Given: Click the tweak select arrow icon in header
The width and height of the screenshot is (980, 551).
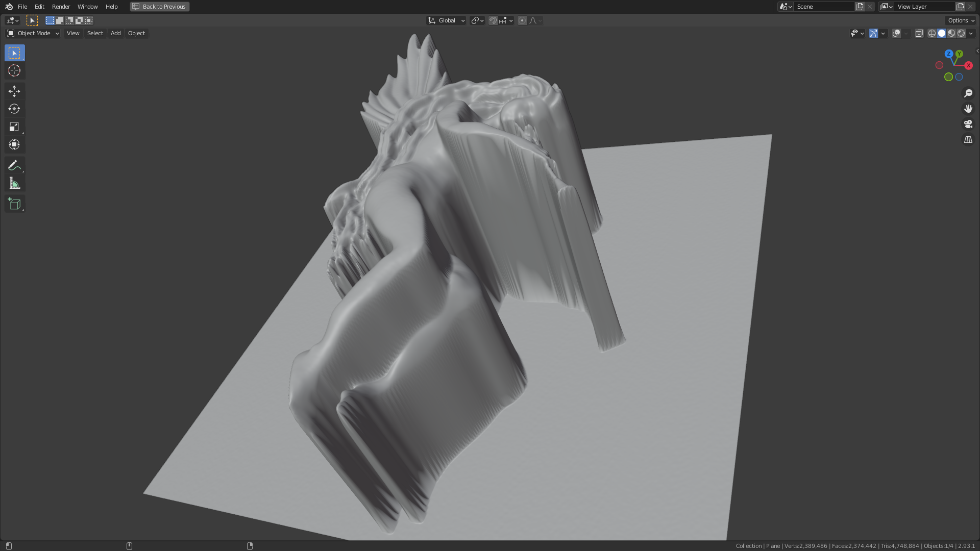Looking at the screenshot, I should pos(32,20).
